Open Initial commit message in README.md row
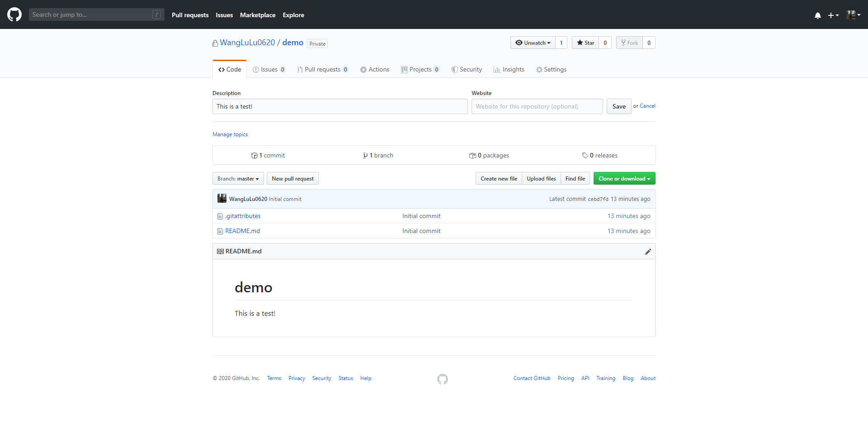The width and height of the screenshot is (868, 424). (421, 231)
